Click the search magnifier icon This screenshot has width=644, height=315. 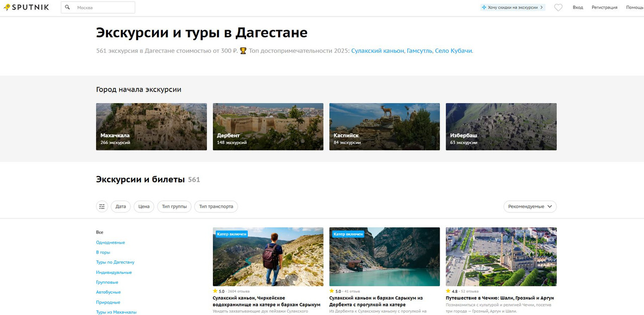(67, 8)
